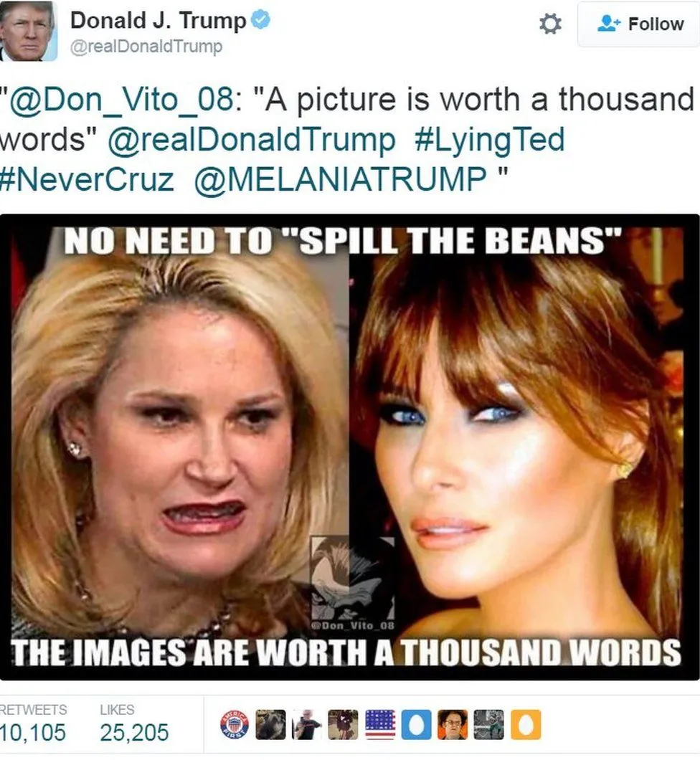Open the dog photo liker avatar
Image resolution: width=700 pixels, height=760 pixels.
270,725
